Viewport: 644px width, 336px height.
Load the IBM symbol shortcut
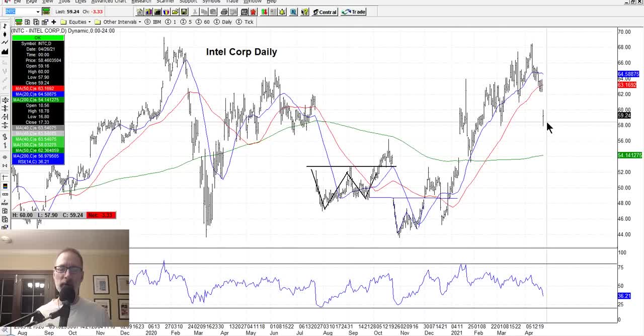click(x=153, y=22)
